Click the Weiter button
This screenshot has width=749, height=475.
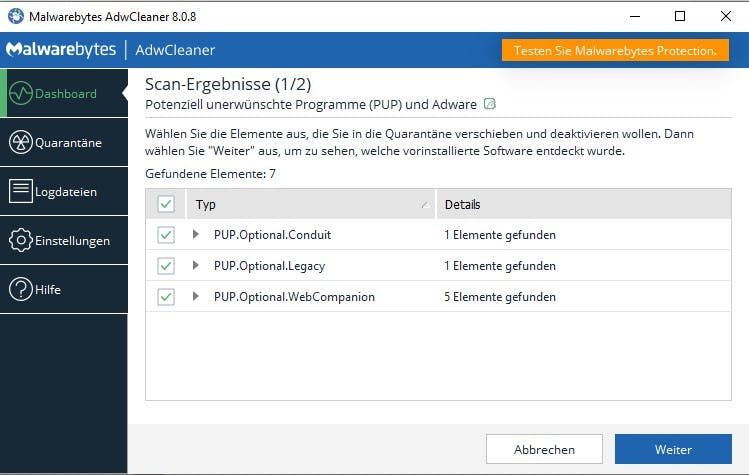point(673,449)
